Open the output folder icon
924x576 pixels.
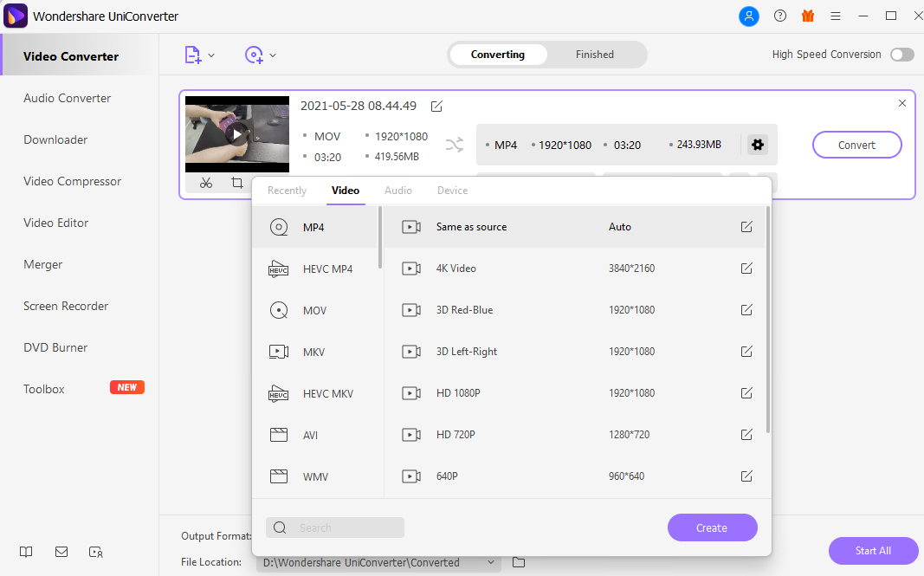coord(519,562)
